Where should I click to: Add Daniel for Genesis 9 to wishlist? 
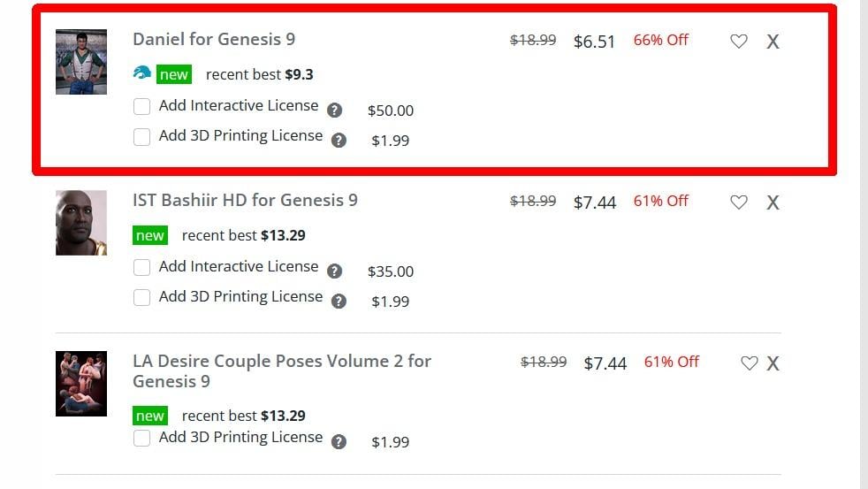coord(738,41)
